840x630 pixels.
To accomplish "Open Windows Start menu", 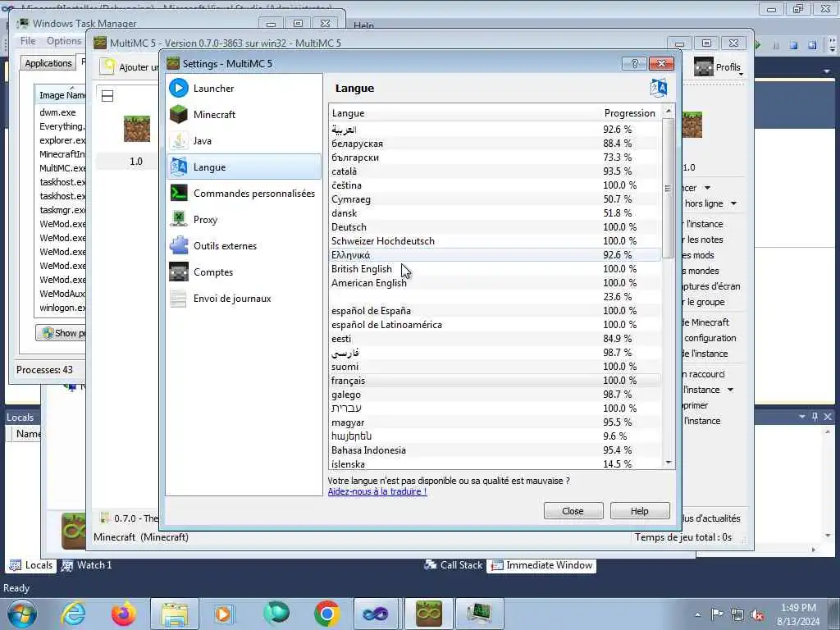I will click(22, 614).
